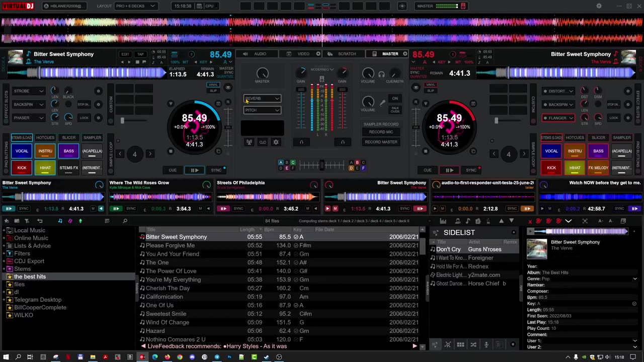Open the PHASER effect dropdown

point(28,118)
